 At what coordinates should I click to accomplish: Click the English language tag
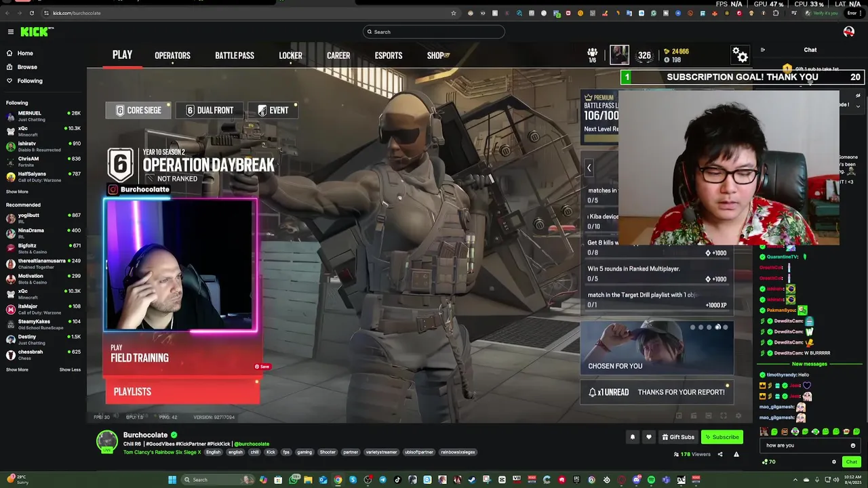pyautogui.click(x=214, y=452)
